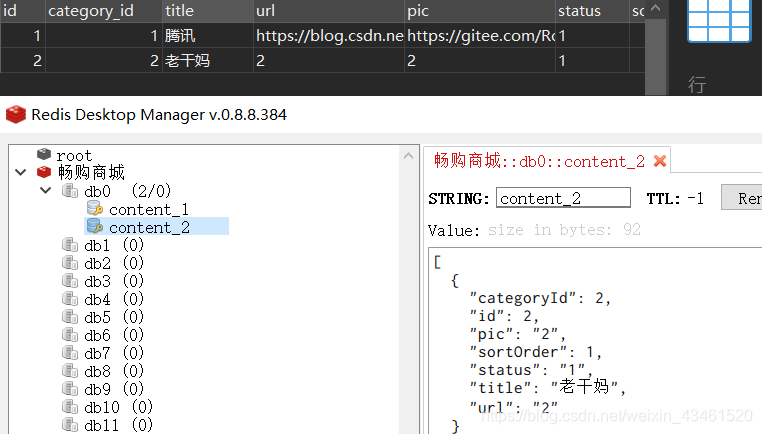
Task: Click the db11 database icon
Action: pos(70,425)
